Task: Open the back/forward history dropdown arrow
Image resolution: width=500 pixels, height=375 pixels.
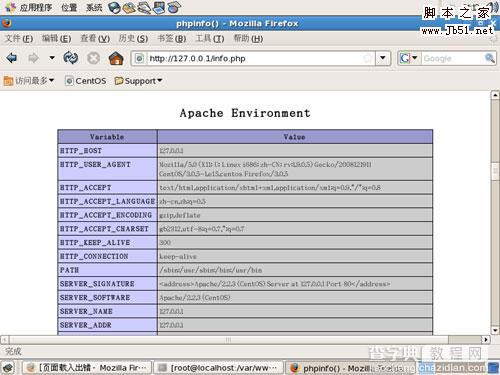Action: (x=52, y=58)
